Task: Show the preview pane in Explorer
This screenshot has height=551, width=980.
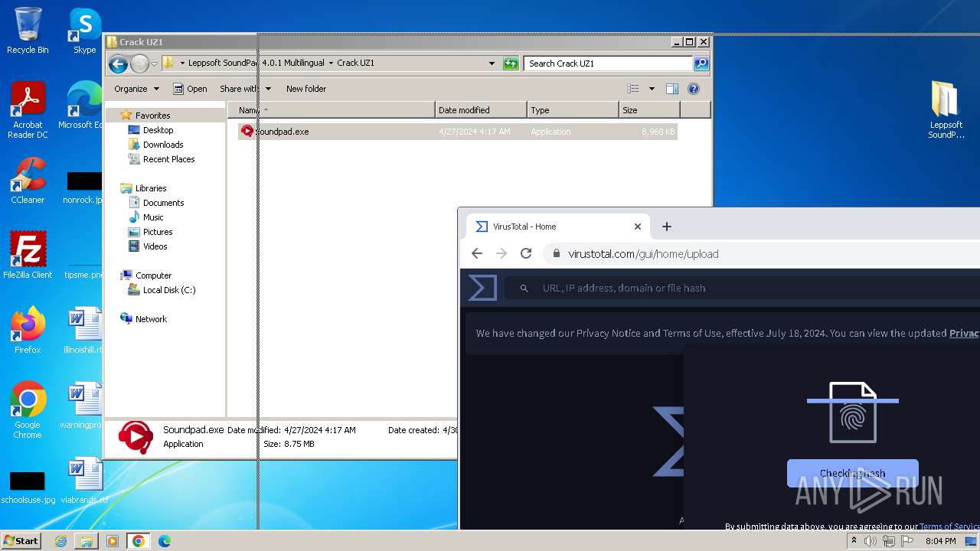Action: pos(672,89)
